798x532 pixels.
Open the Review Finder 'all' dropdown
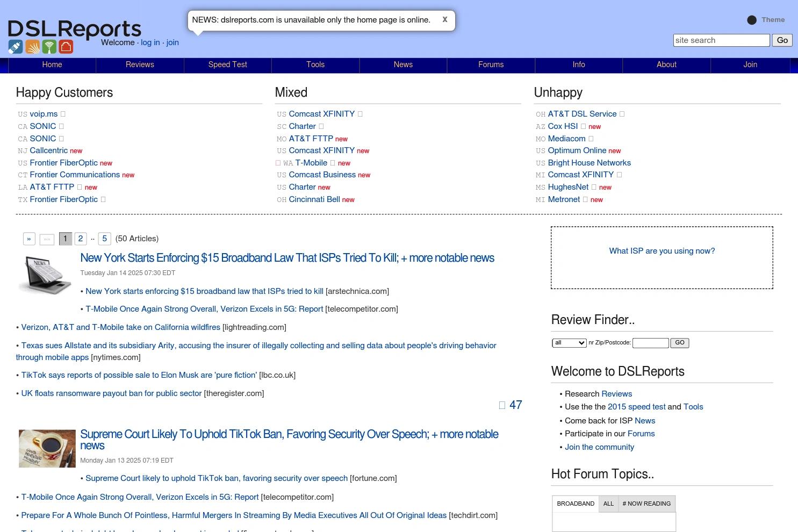point(569,343)
